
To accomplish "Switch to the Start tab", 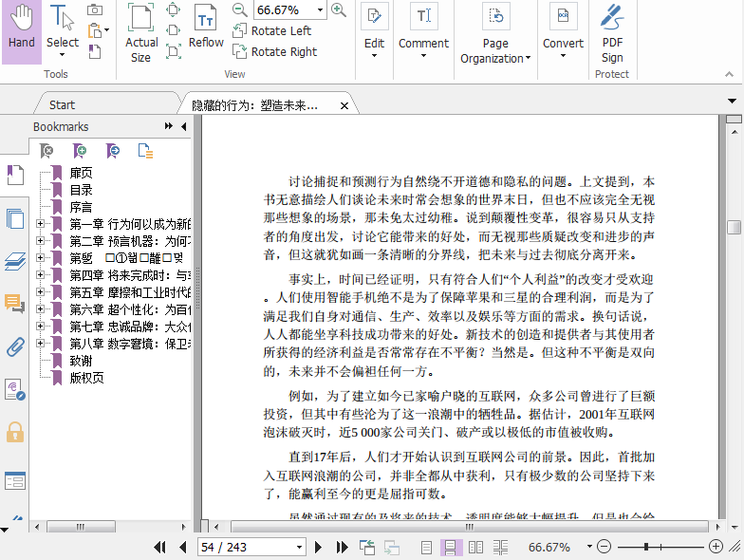I will [62, 104].
